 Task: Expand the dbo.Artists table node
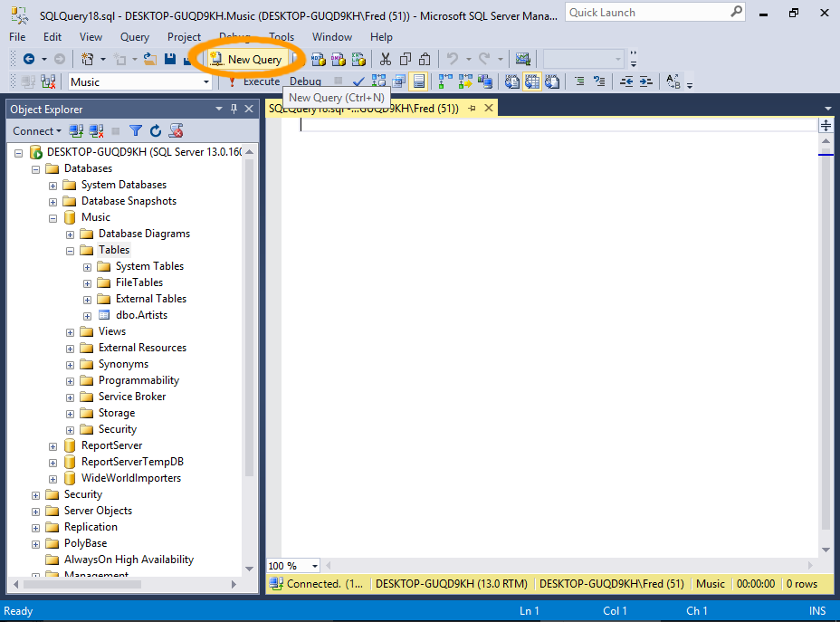[x=88, y=315]
